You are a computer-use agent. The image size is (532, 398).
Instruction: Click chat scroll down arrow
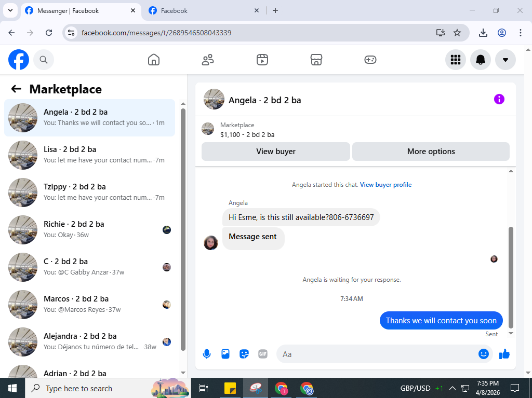coord(511,334)
